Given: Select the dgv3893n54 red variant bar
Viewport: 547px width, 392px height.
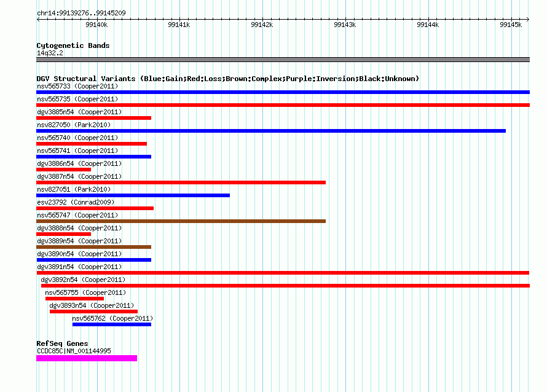Looking at the screenshot, I should tap(93, 312).
